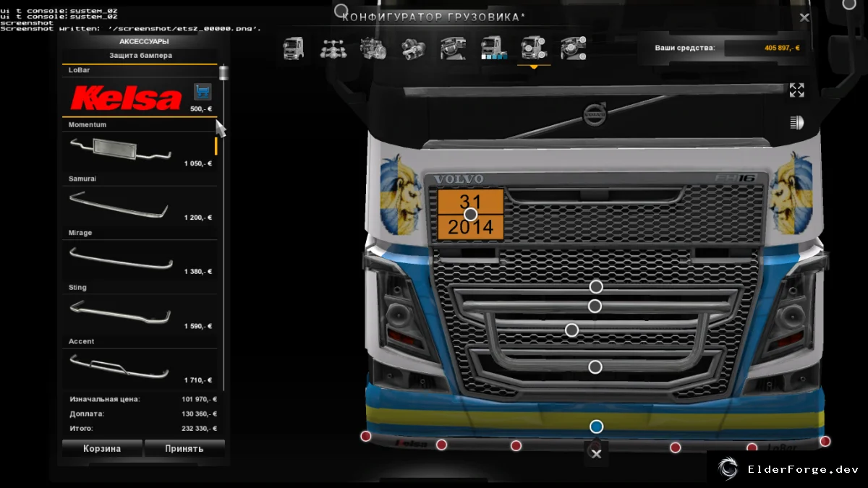Toggle fullscreen truck preview icon
The width and height of the screenshot is (868, 488).
coord(796,90)
